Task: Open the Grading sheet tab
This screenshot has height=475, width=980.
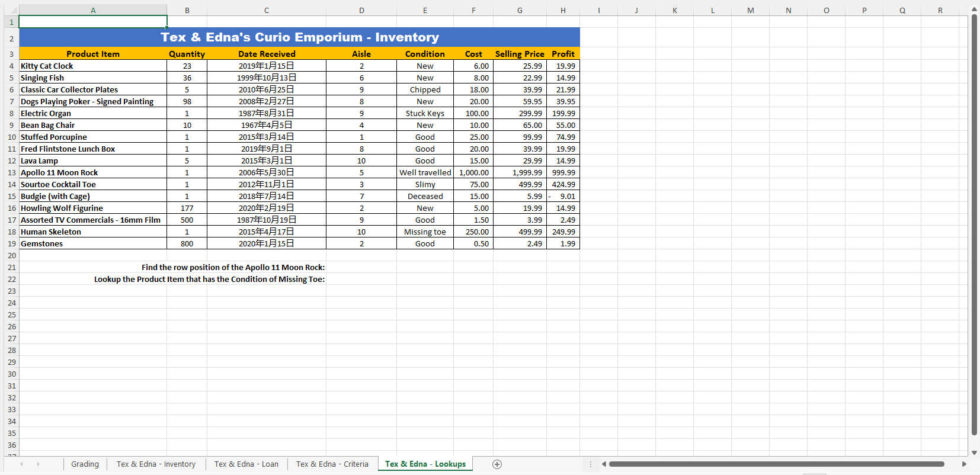Action: pos(85,464)
